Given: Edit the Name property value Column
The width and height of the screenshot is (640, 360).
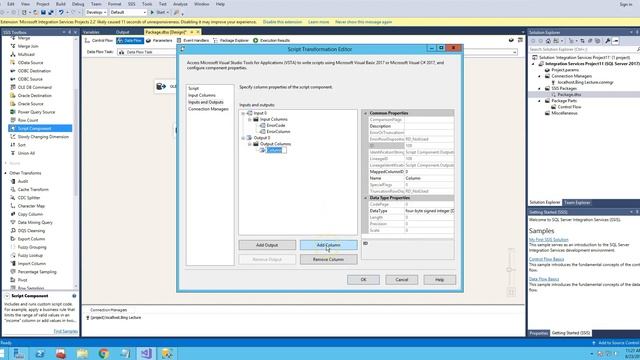Looking at the screenshot, I should click(429, 178).
